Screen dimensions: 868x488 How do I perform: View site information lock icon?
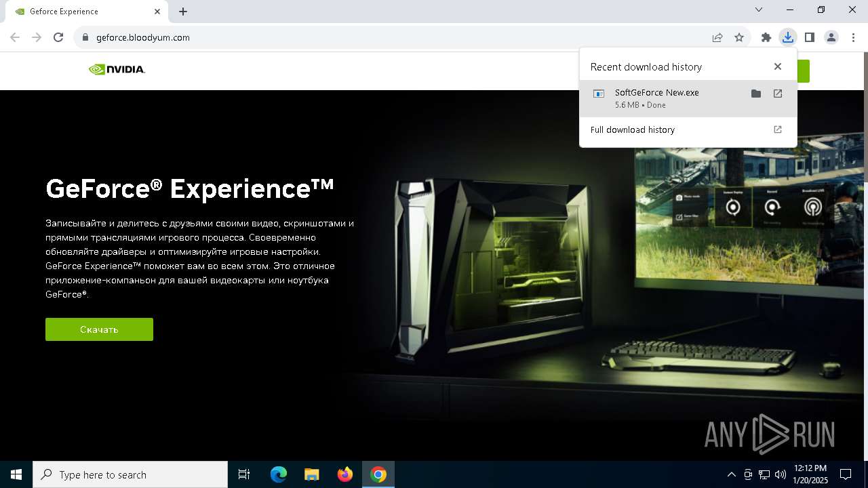[85, 37]
